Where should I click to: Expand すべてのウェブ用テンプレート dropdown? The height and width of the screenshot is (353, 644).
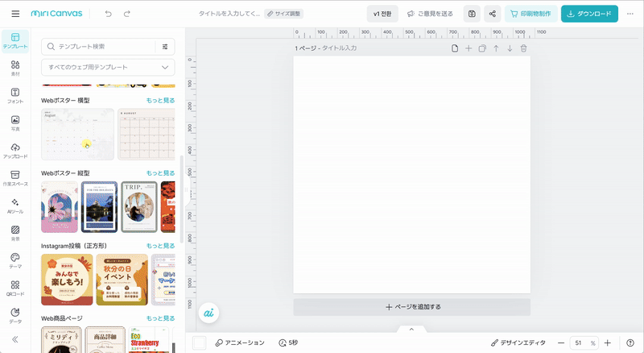tap(108, 67)
